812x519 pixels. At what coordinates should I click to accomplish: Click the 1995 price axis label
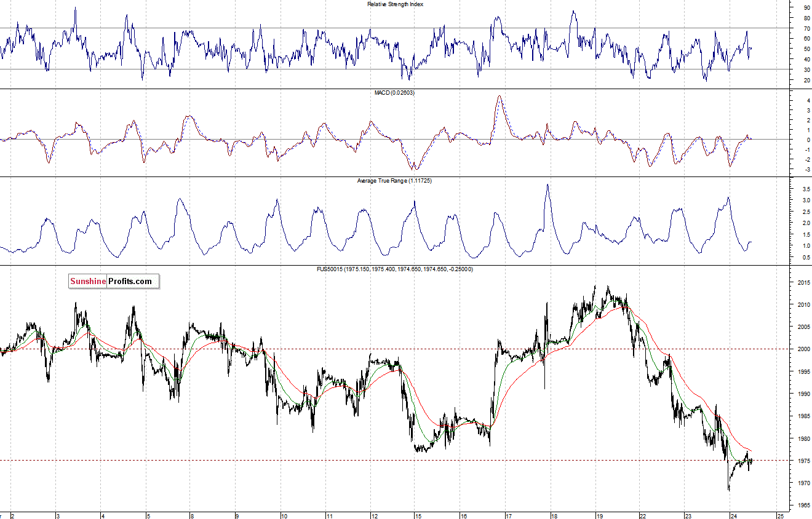coord(803,372)
